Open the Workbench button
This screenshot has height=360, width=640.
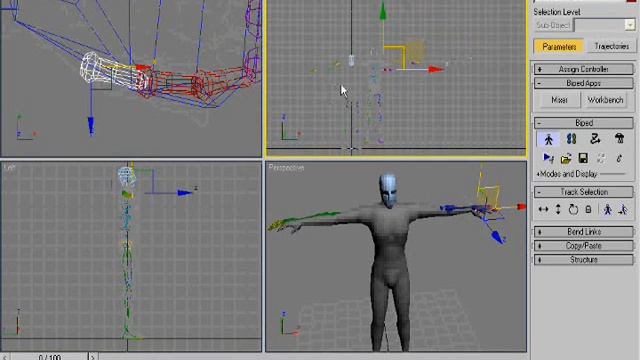tap(605, 100)
